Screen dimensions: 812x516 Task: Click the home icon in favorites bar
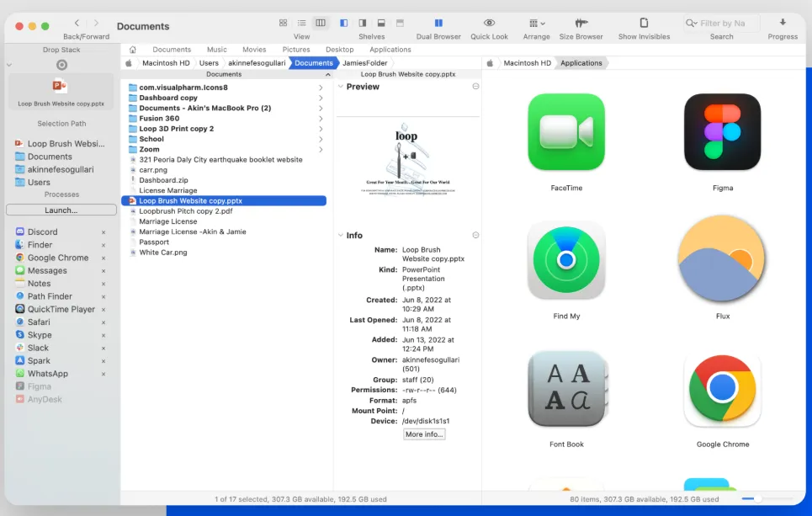[x=133, y=50]
